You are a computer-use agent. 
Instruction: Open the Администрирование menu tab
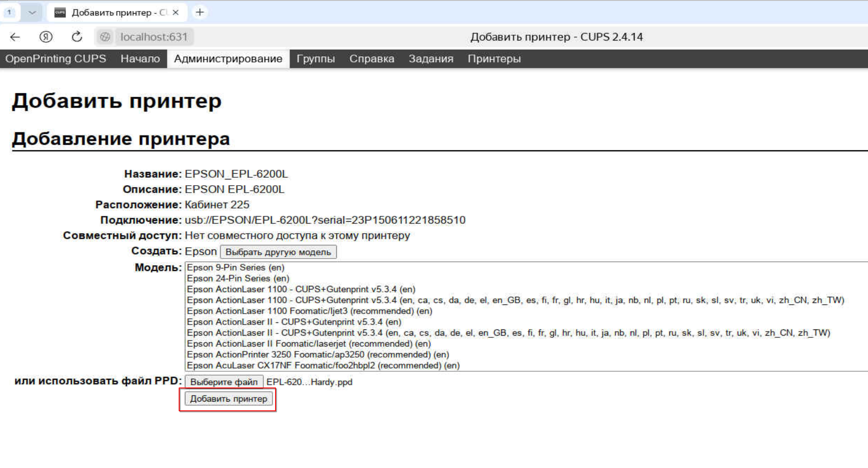coord(228,59)
